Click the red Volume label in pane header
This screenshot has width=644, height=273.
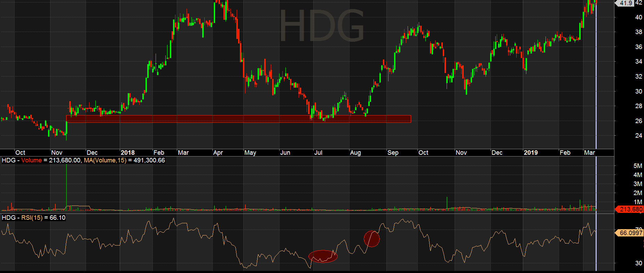point(31,160)
